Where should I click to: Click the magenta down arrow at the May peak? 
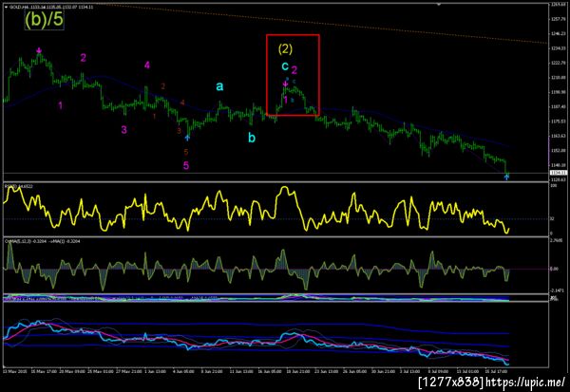(39, 50)
